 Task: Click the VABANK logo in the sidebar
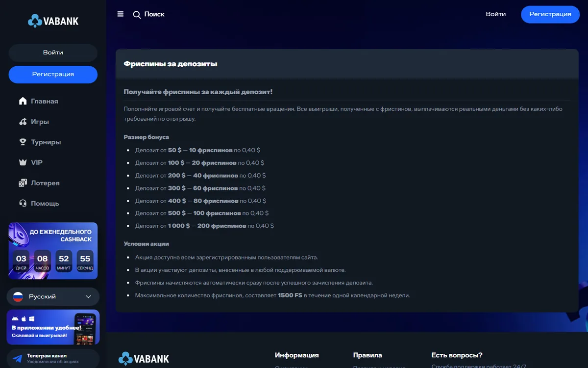click(53, 21)
